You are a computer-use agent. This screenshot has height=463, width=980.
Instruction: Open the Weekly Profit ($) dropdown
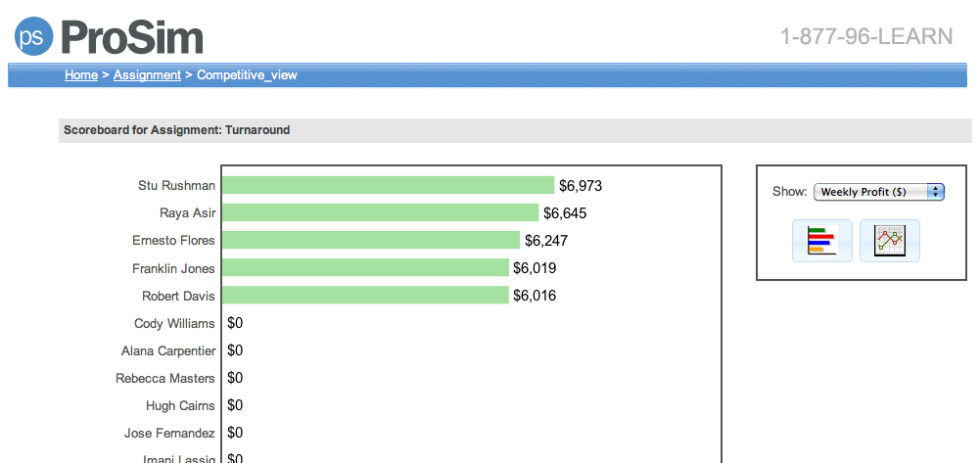[878, 192]
